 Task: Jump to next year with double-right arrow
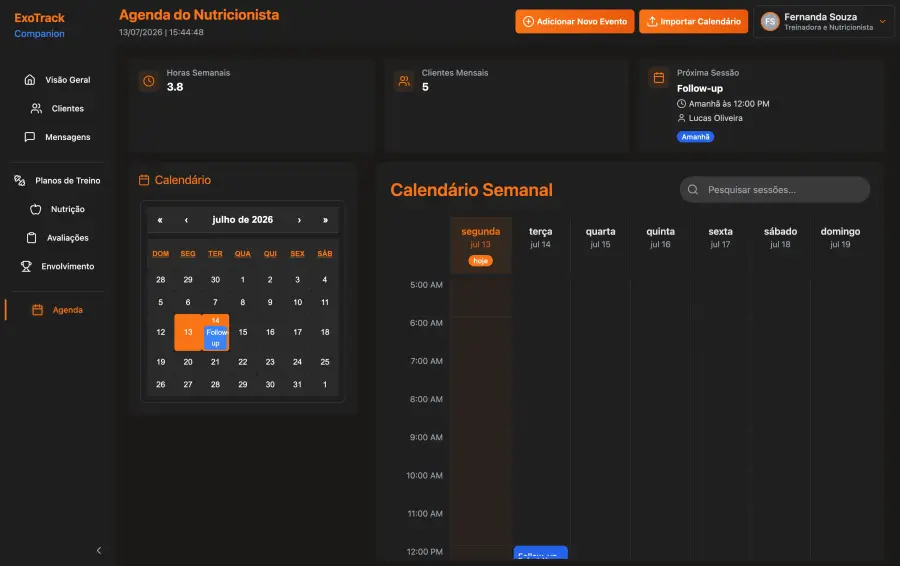click(x=325, y=220)
